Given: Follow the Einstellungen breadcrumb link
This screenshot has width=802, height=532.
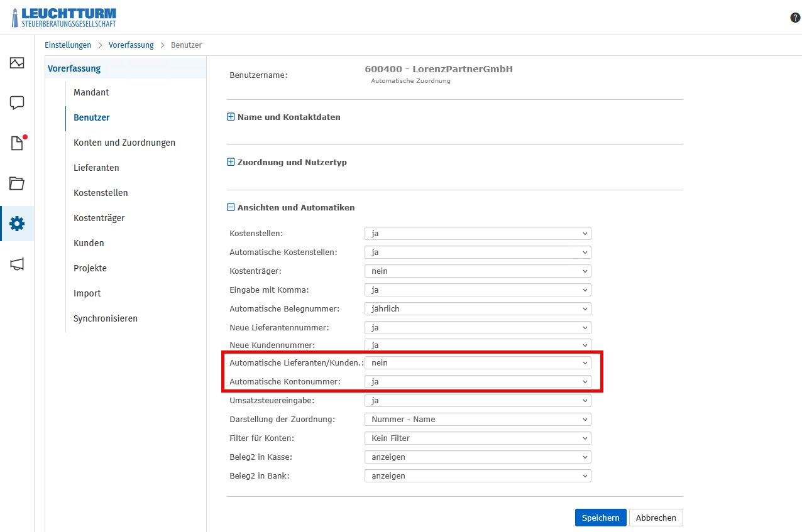Looking at the screenshot, I should [68, 45].
